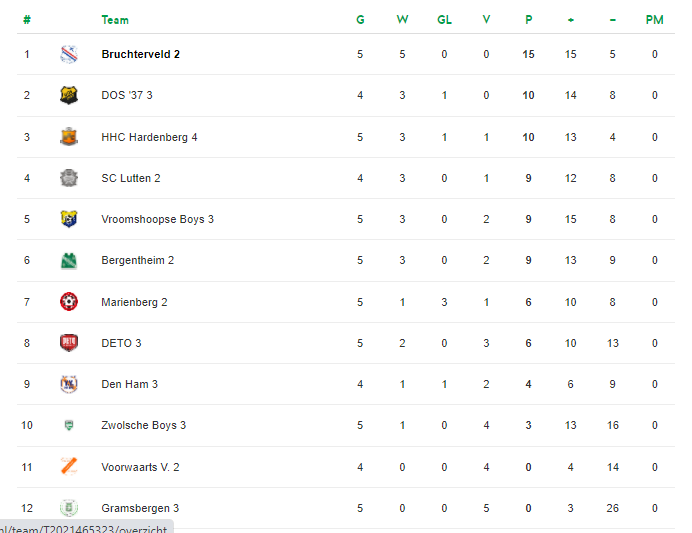Screen dimensions: 692x533
Task: Click the P points column header
Action: coord(528,20)
